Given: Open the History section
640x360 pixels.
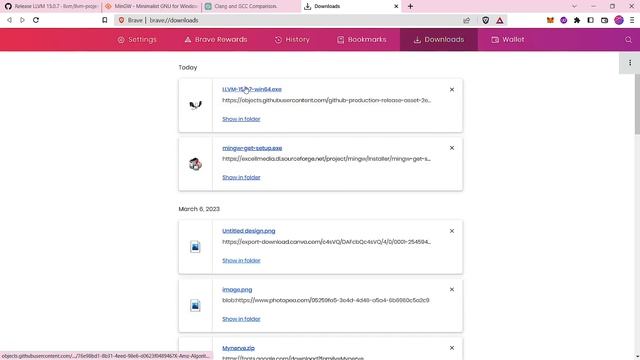Looking at the screenshot, I should pos(292,40).
